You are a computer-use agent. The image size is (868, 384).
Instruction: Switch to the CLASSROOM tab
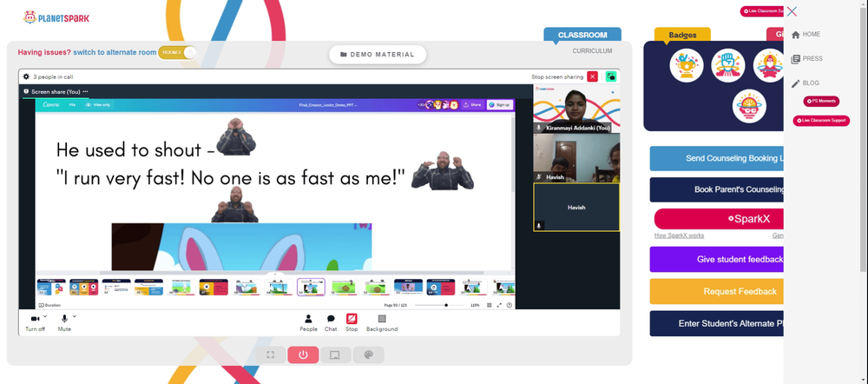click(582, 35)
